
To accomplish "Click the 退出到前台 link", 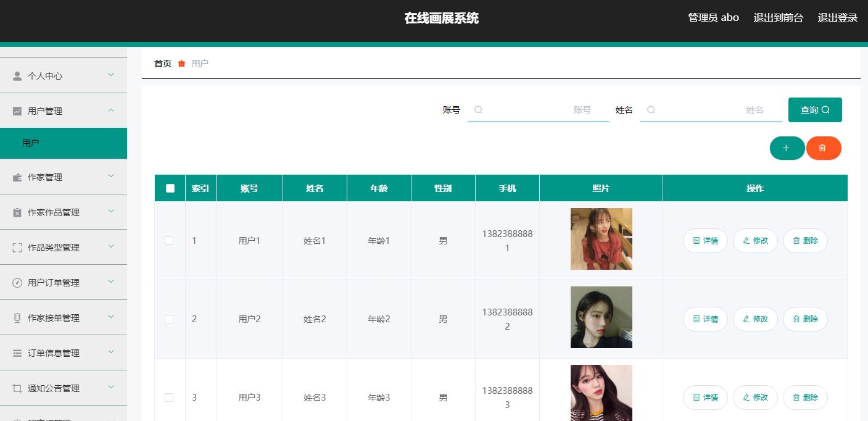I will pyautogui.click(x=779, y=18).
